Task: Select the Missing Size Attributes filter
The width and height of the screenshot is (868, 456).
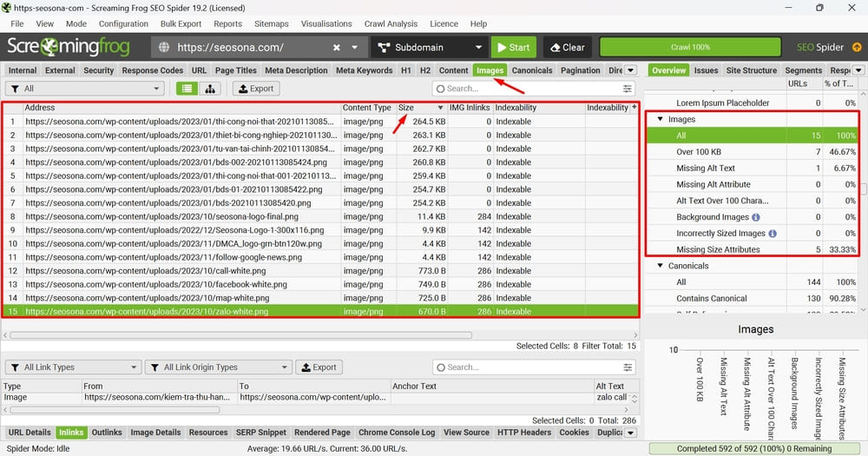Action: (x=753, y=249)
